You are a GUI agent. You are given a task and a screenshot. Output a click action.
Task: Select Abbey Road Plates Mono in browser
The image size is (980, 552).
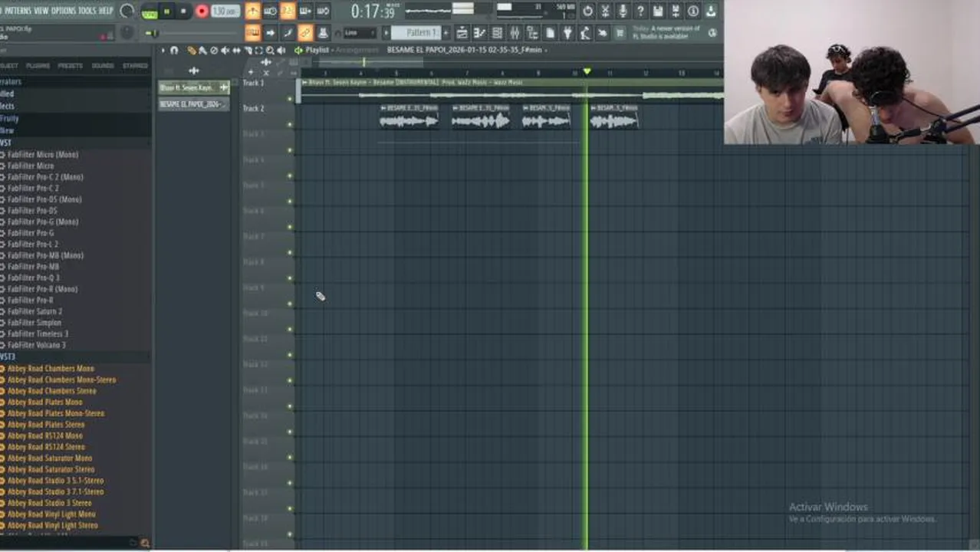tap(44, 402)
